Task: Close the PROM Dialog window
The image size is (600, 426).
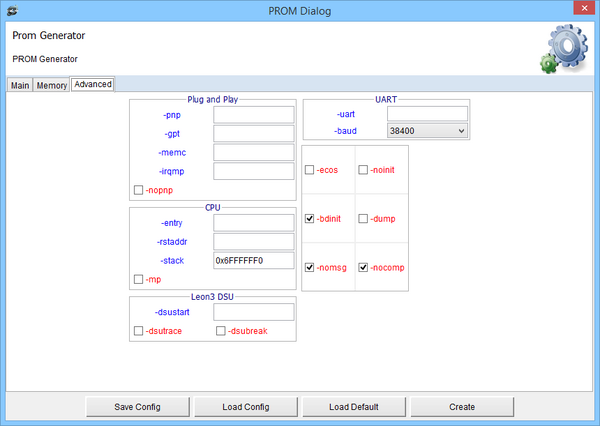Action: pos(584,8)
